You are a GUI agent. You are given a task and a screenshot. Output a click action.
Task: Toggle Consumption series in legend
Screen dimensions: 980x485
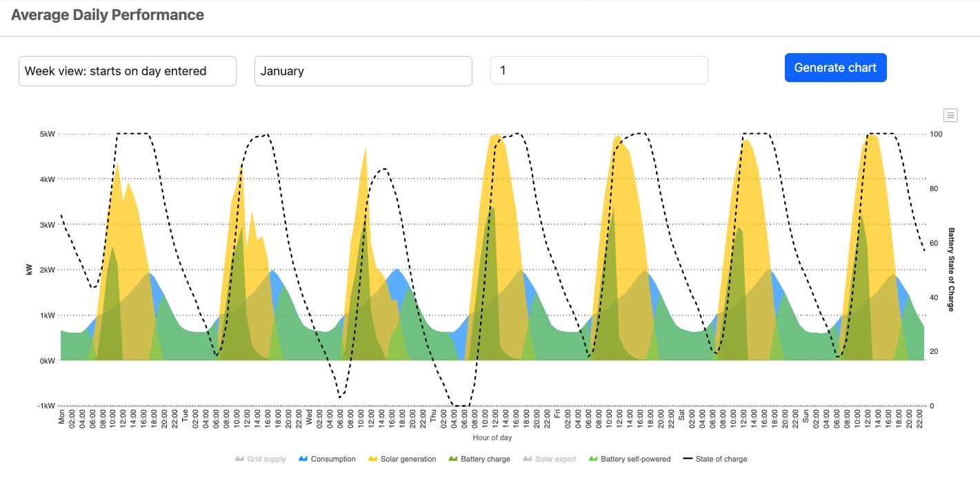328,459
